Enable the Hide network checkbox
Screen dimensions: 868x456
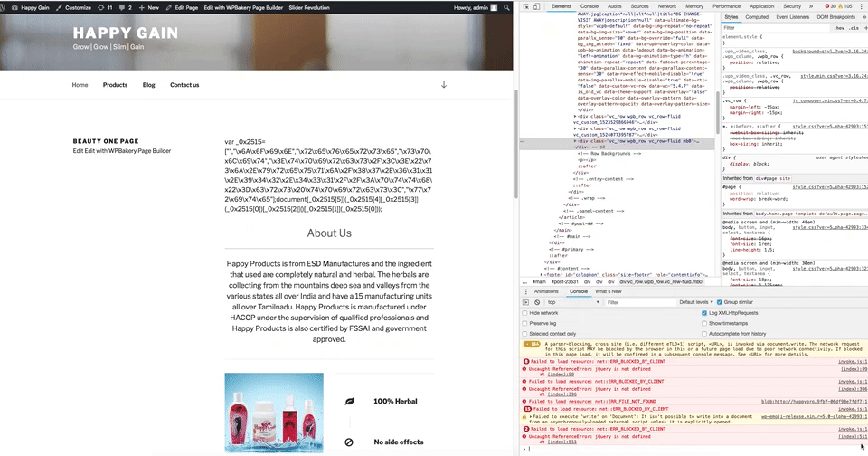tap(524, 313)
